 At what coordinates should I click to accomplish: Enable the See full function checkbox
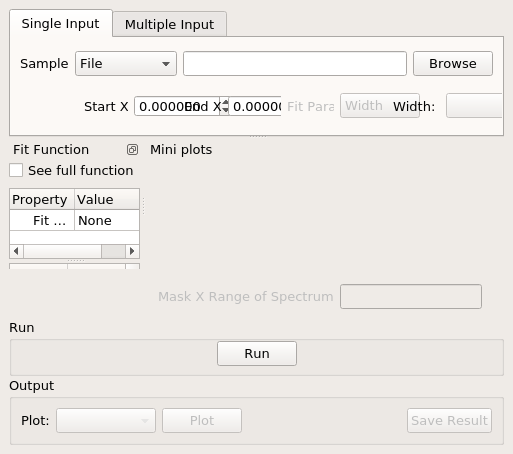[x=16, y=170]
